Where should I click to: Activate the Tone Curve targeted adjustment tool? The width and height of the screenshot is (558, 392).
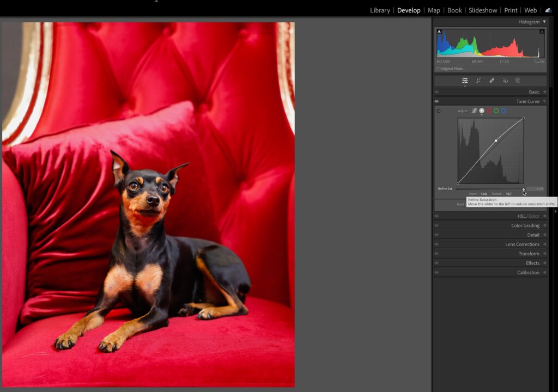[439, 111]
